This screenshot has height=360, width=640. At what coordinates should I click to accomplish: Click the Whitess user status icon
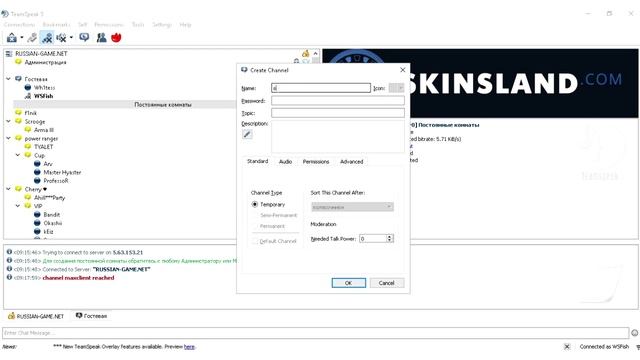pos(28,87)
